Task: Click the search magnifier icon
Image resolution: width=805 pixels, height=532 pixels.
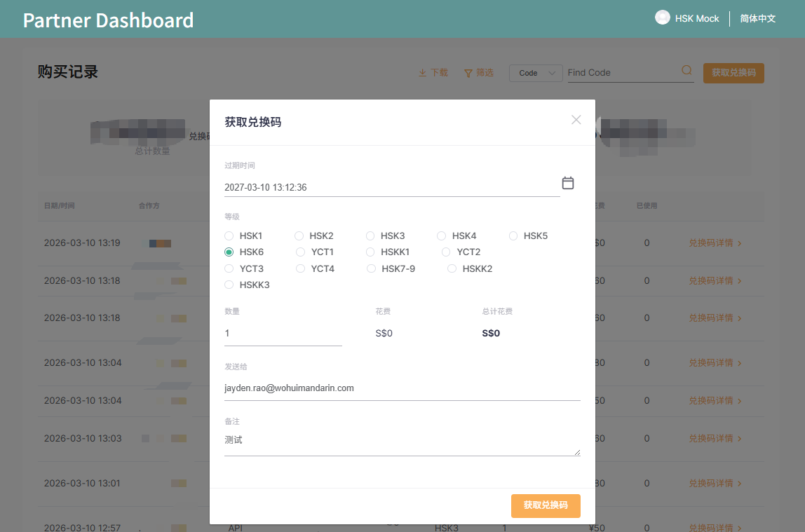Action: (x=686, y=71)
